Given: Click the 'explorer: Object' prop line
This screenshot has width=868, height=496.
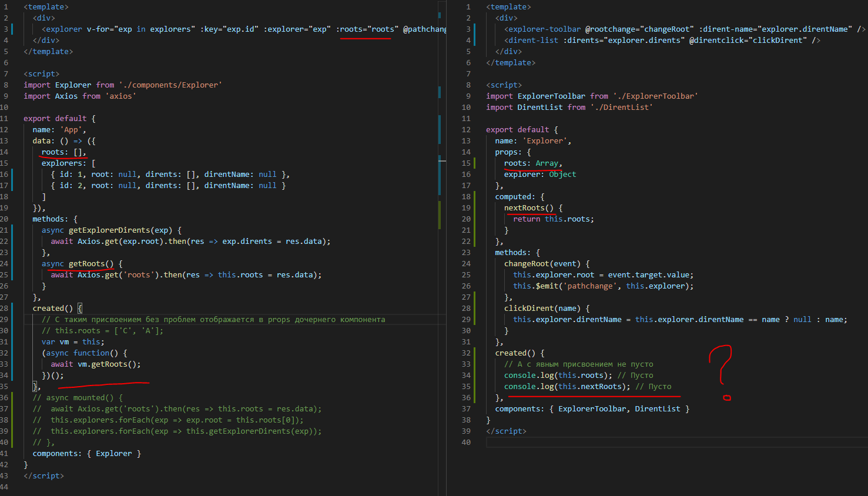Looking at the screenshot, I should coord(540,174).
